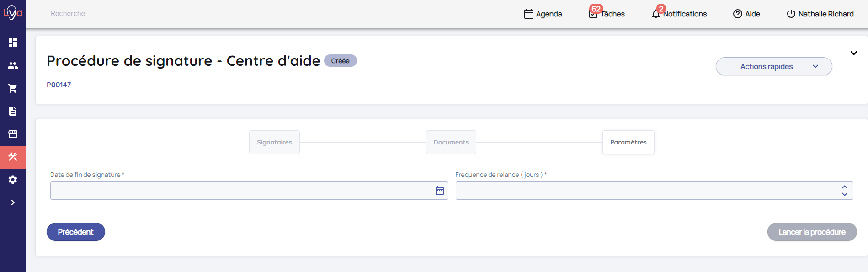The image size is (868, 272).
Task: Open the settings gear in sidebar
Action: pyautogui.click(x=13, y=180)
